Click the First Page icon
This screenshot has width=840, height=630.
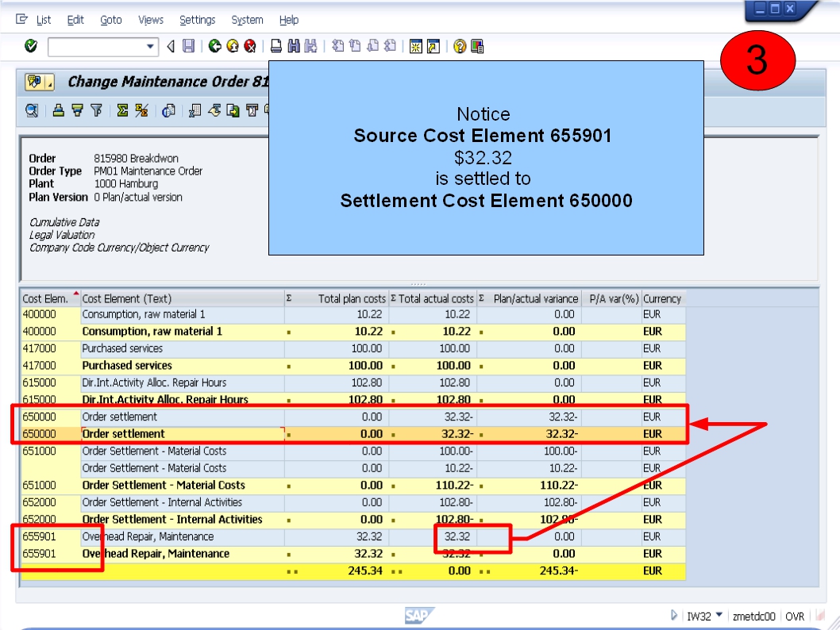[x=337, y=46]
